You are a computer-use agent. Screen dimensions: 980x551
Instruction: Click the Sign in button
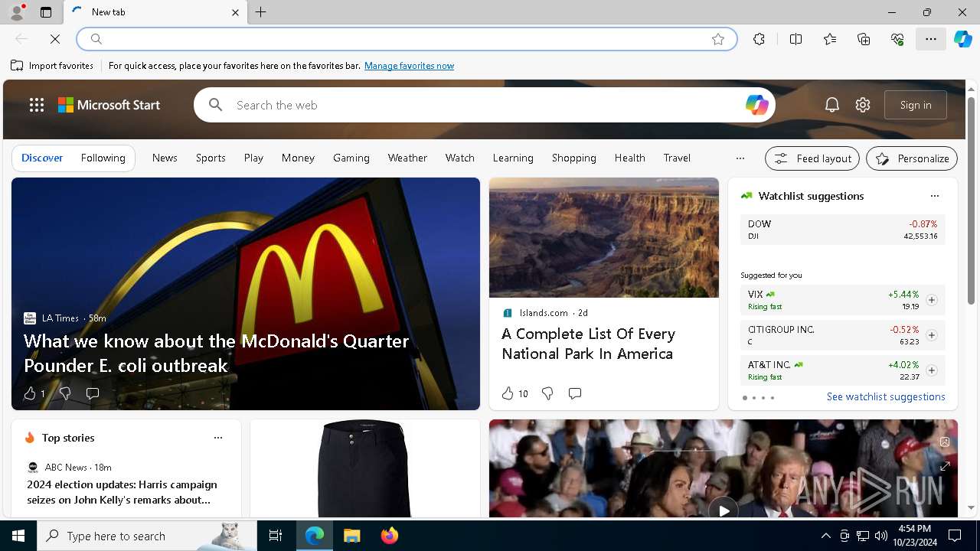click(x=916, y=105)
